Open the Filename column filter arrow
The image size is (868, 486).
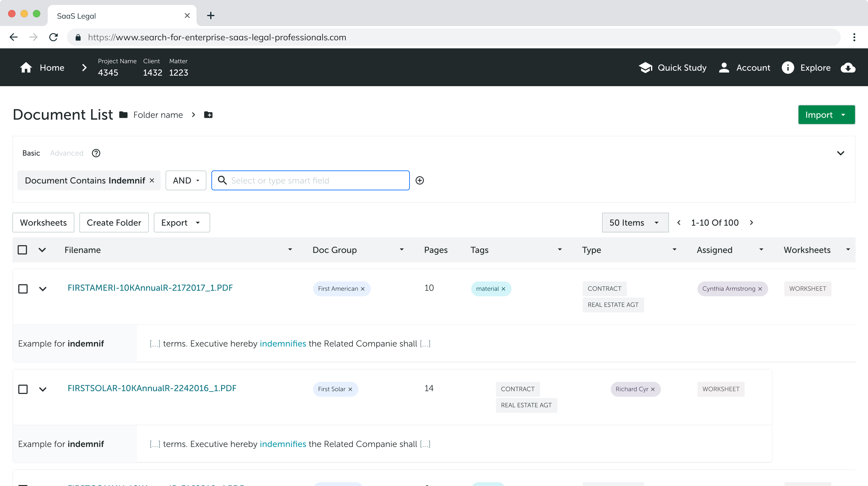pyautogui.click(x=290, y=250)
